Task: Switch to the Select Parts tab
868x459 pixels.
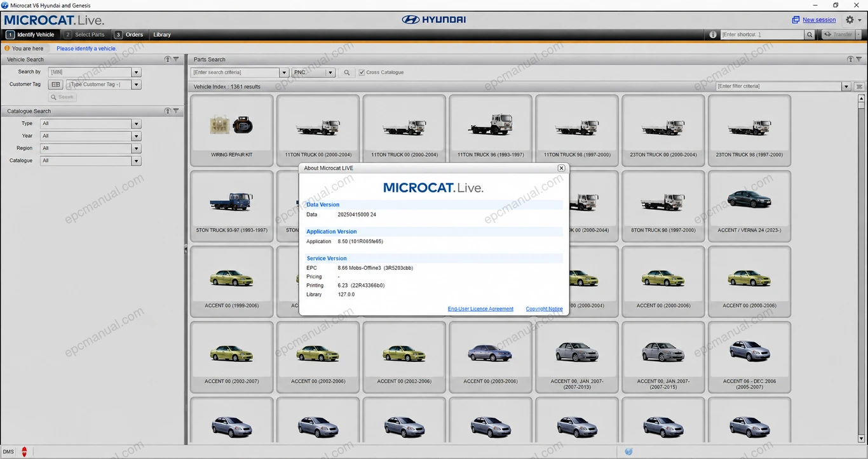Action: 84,35
